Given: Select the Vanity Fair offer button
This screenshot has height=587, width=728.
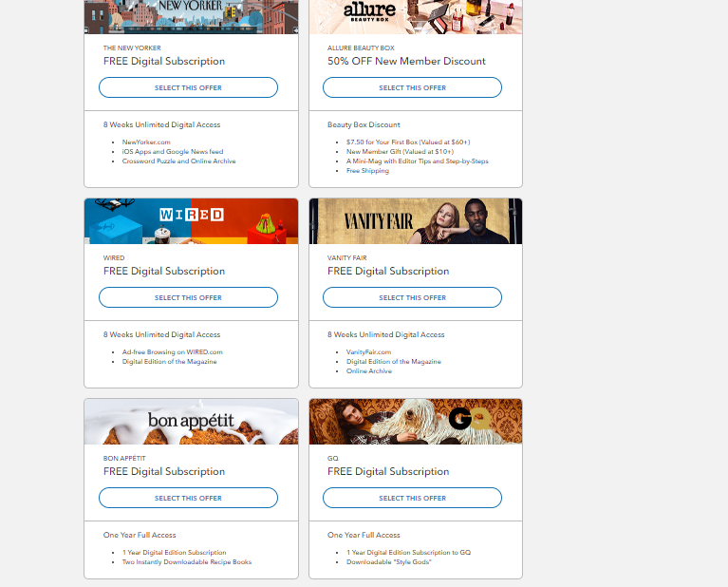Looking at the screenshot, I should [x=412, y=297].
